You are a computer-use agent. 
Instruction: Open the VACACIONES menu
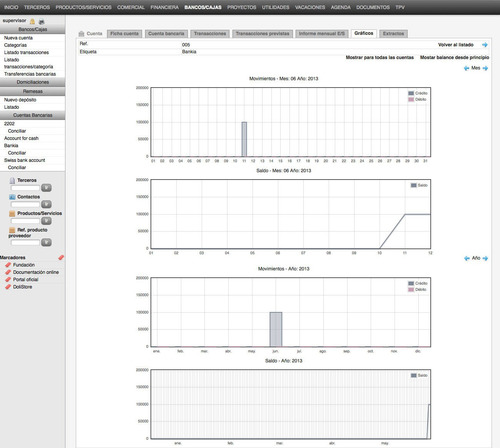tap(310, 7)
